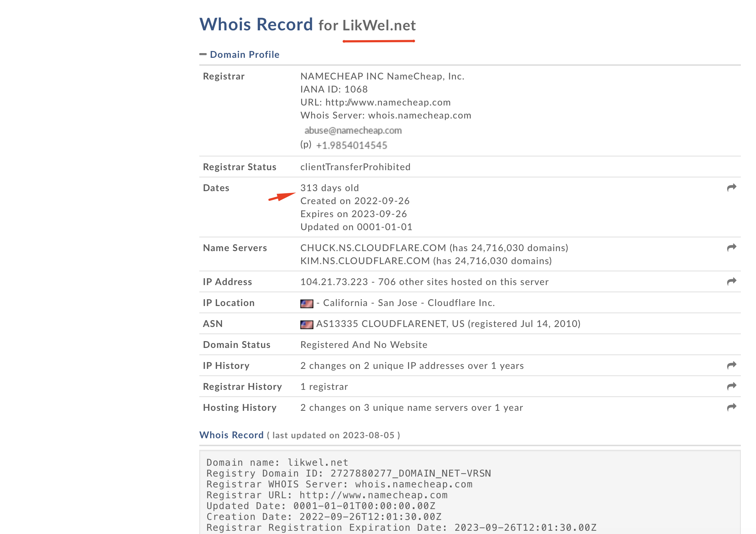Click share arrow in Hosting History row
Screen dimensions: 756x534
click(731, 407)
